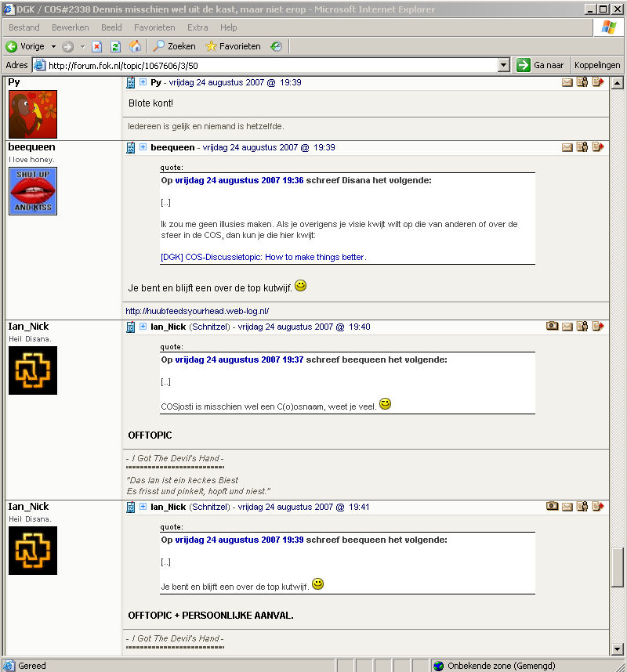Expand the plus box on Ian_Nick's 19:40 post

point(143,327)
